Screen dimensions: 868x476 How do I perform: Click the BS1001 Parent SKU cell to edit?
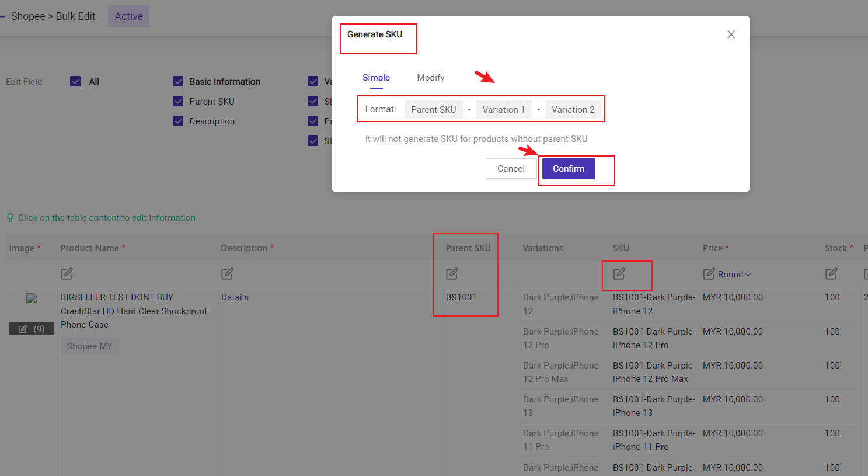[461, 297]
